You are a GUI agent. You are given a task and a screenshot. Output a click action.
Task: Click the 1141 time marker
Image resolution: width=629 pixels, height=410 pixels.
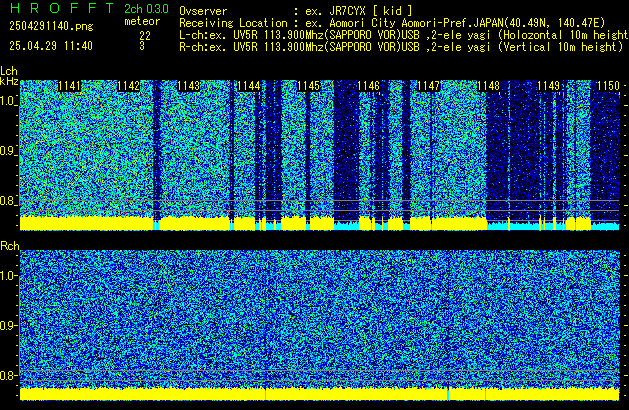tap(69, 86)
